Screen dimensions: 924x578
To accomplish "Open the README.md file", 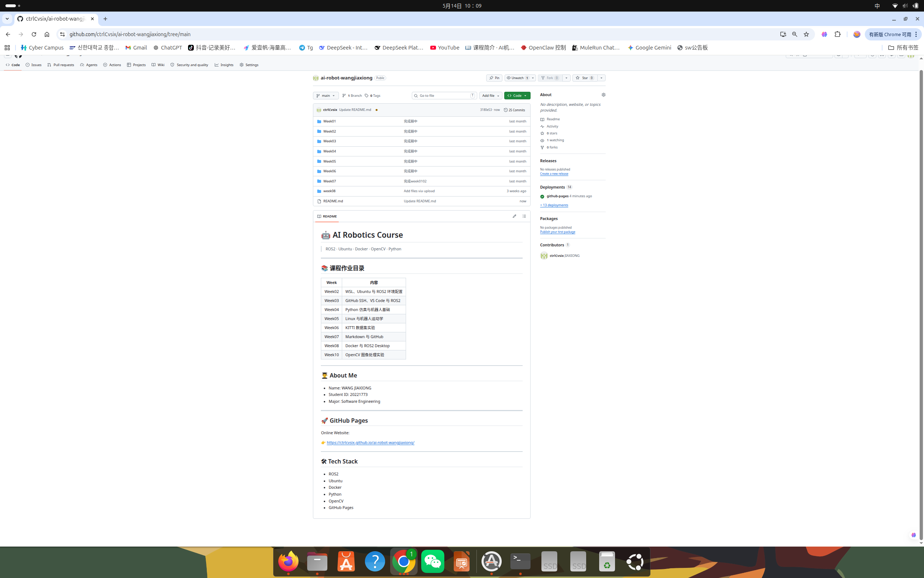I will coord(333,201).
